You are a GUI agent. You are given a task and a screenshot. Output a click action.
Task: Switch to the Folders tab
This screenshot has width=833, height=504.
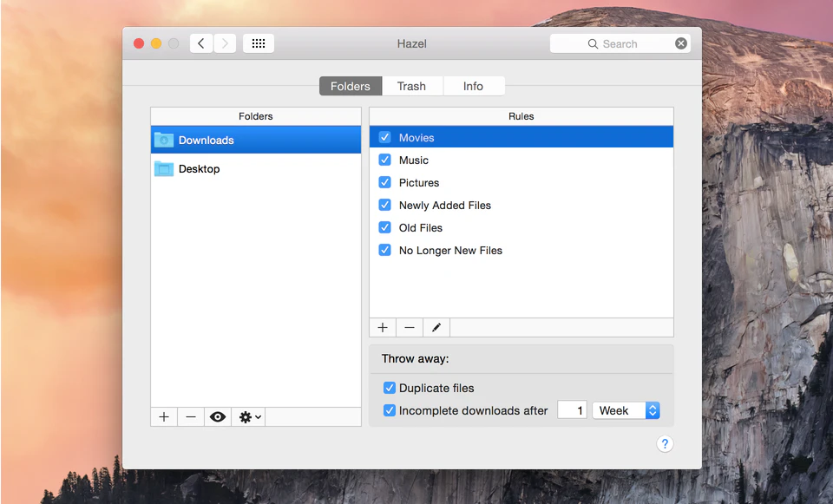(x=351, y=86)
